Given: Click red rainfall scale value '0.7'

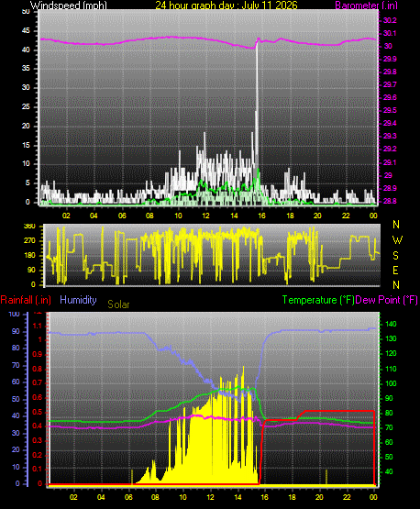Looking at the screenshot, I should tap(38, 382).
